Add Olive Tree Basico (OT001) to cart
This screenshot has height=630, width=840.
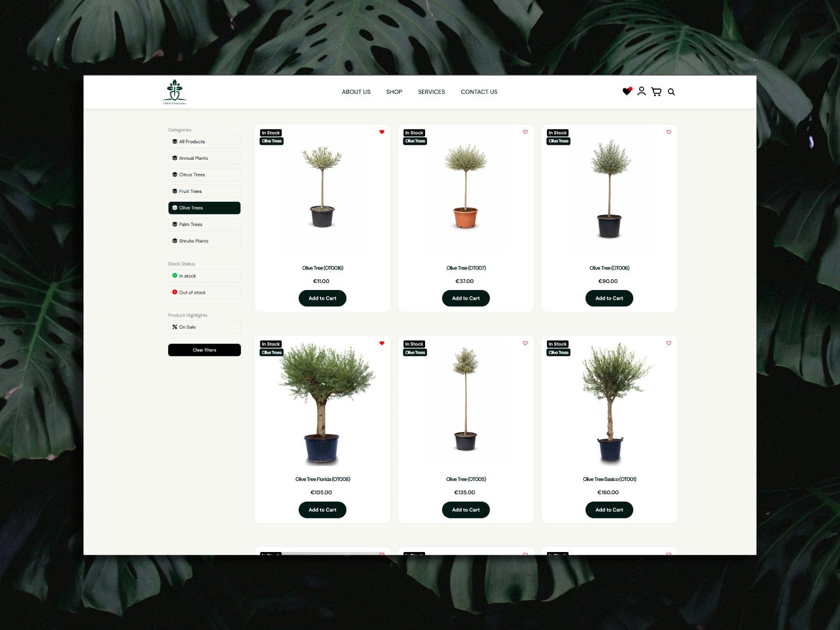click(x=609, y=510)
